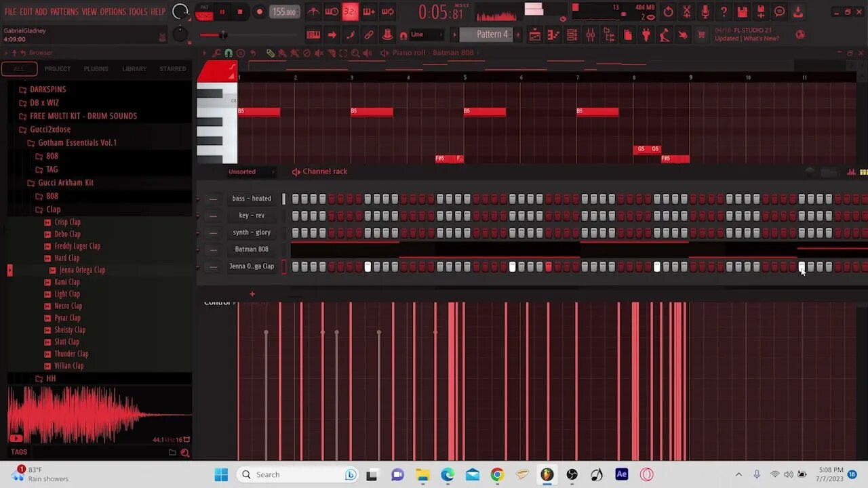Toggle wait for input before recording

coord(332,12)
